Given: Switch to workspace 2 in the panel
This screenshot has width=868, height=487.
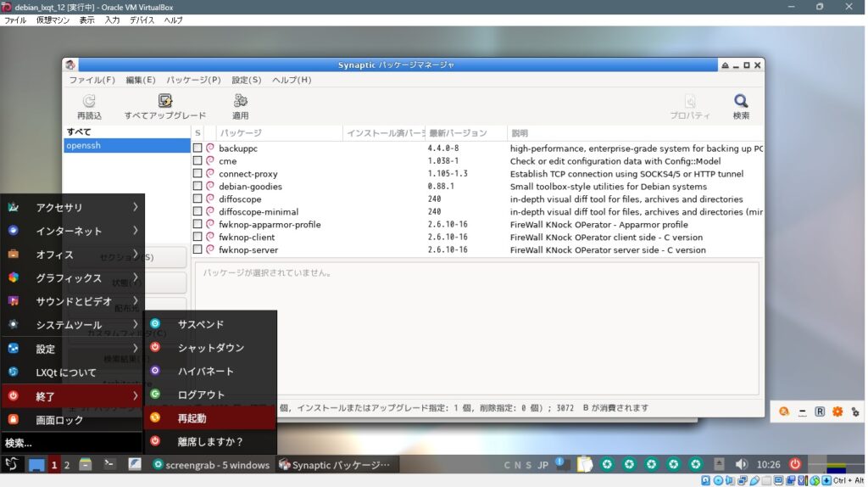Looking at the screenshot, I should pyautogui.click(x=67, y=465).
